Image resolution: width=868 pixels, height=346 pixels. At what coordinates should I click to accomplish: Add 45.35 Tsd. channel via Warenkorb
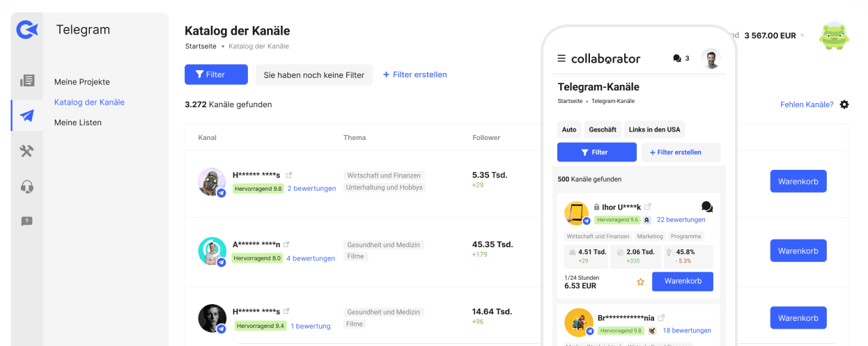pyautogui.click(x=798, y=251)
